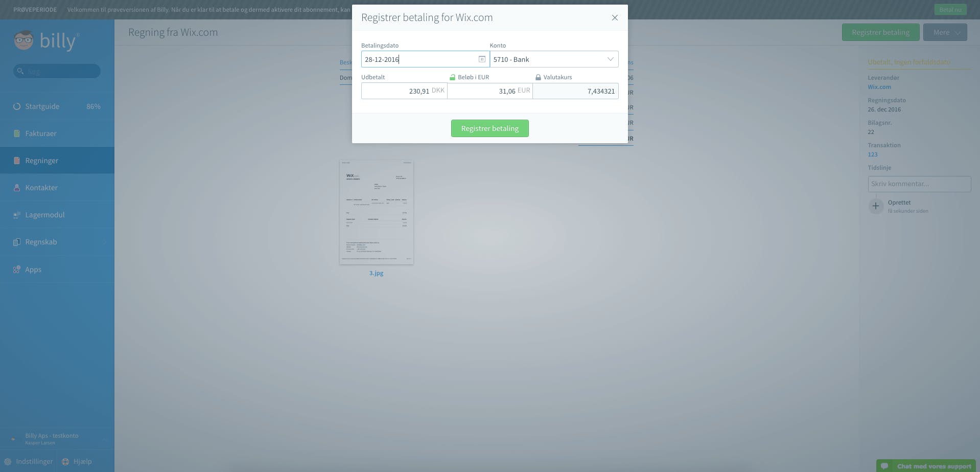Open Lagermodul in the sidebar
This screenshot has height=472, width=980.
click(57, 215)
